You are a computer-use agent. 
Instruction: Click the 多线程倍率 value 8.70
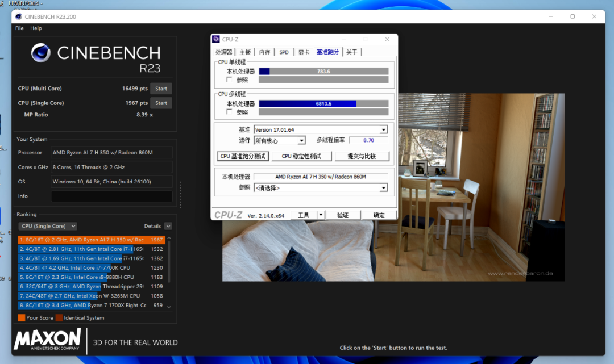[368, 140]
